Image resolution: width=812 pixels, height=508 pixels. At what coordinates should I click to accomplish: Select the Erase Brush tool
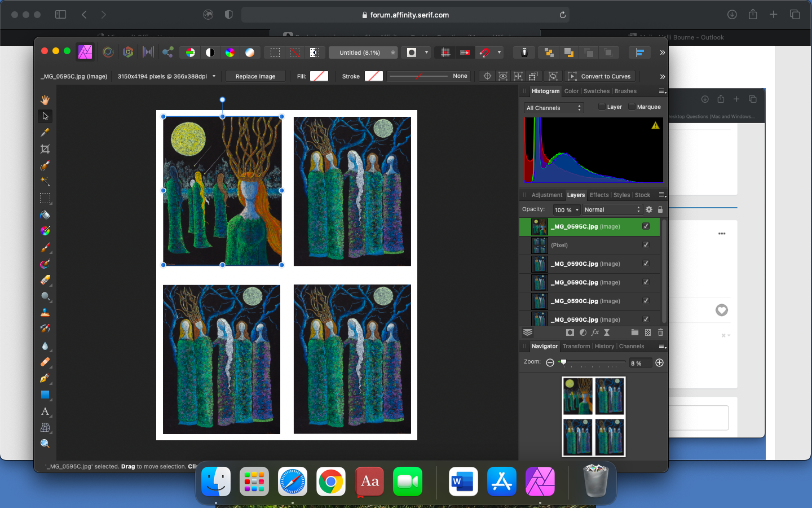point(45,280)
